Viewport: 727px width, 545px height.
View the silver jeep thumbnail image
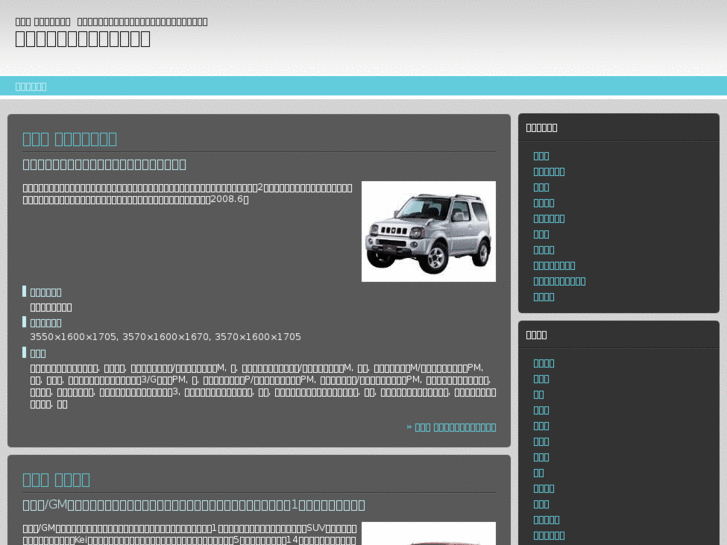point(428,231)
